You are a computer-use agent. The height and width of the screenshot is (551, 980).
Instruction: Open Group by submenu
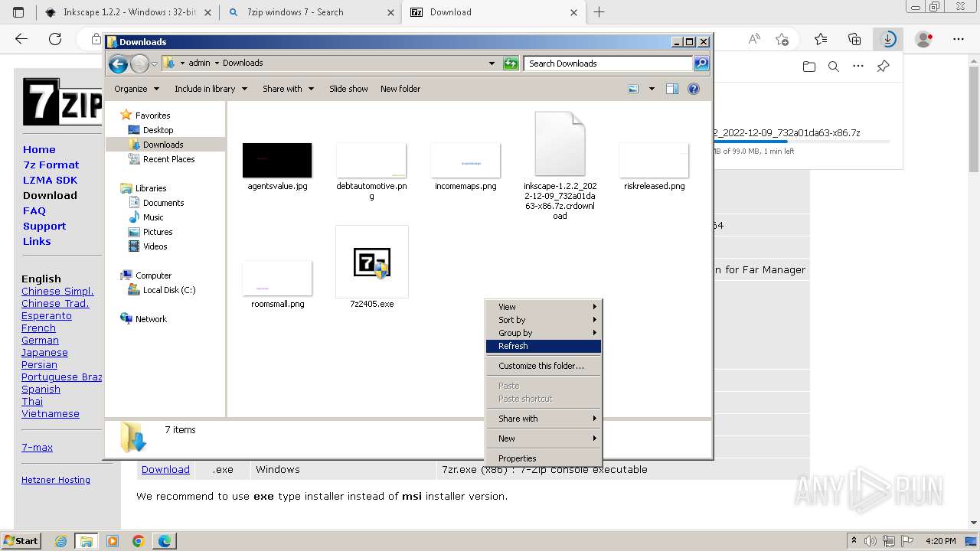[544, 333]
